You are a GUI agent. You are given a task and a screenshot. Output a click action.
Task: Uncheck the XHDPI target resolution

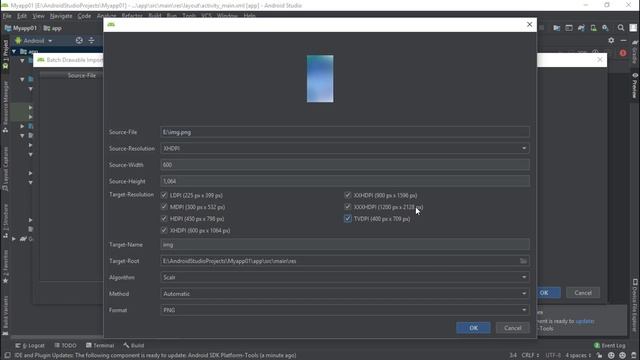coord(164,231)
